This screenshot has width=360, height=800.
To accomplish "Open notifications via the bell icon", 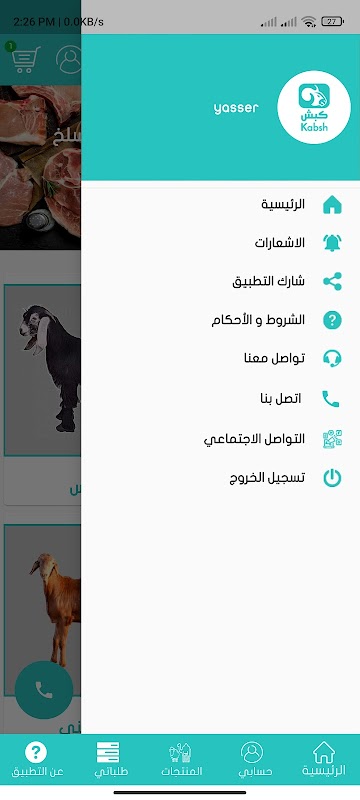I will point(332,243).
